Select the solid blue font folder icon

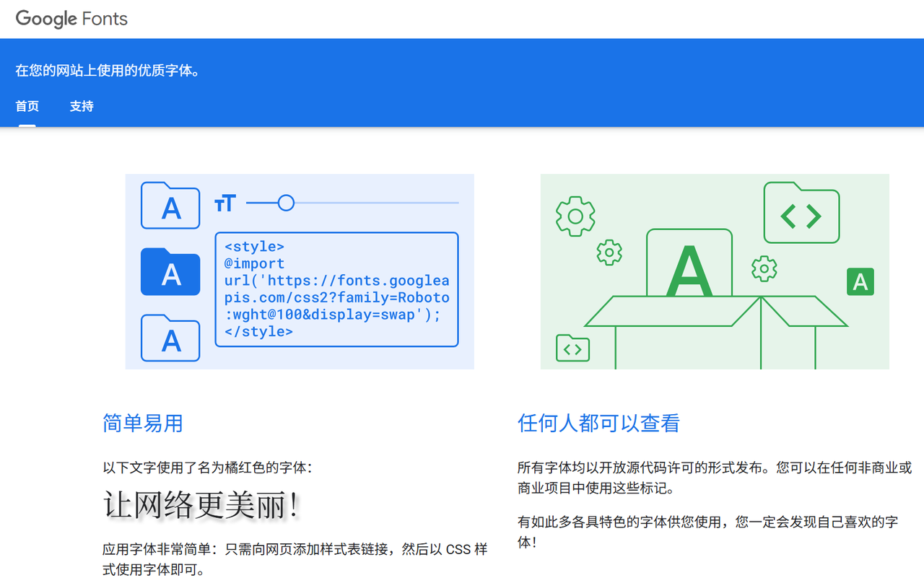tap(170, 272)
